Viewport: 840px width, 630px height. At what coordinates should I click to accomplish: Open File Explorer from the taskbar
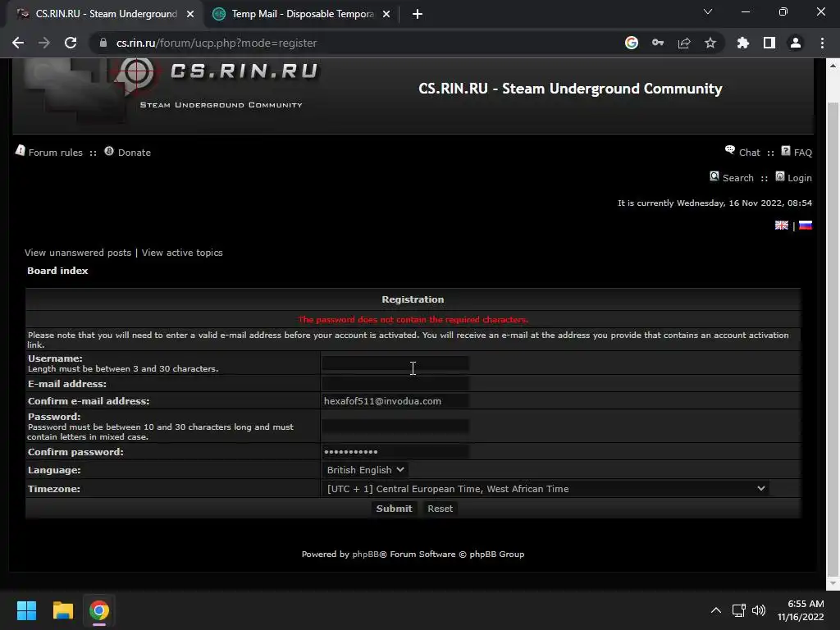[x=62, y=610]
